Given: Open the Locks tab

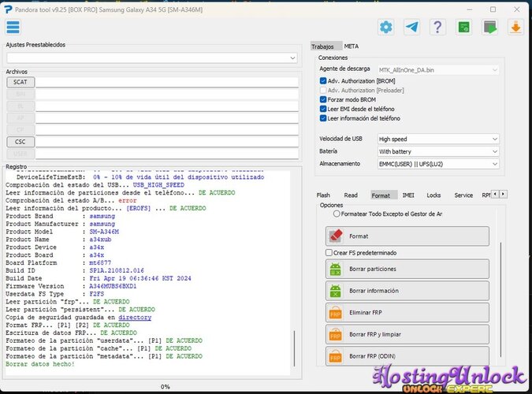Looking at the screenshot, I should coord(433,195).
